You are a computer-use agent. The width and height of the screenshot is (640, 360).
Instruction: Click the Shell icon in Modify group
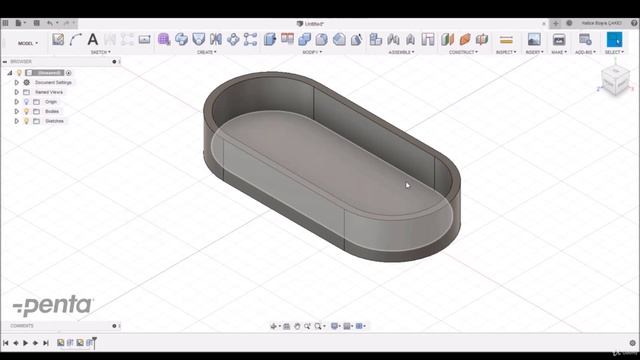coord(322,39)
